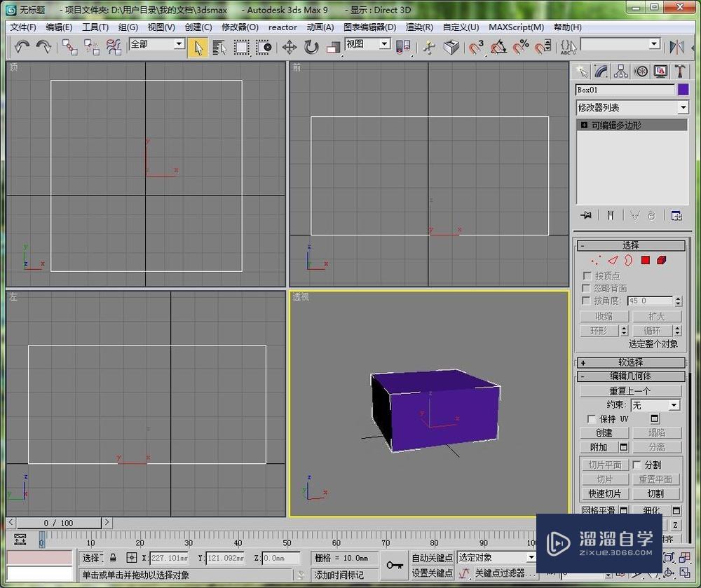Image resolution: width=701 pixels, height=588 pixels.
Task: Check the 分割 checkbox
Action: pos(637,465)
